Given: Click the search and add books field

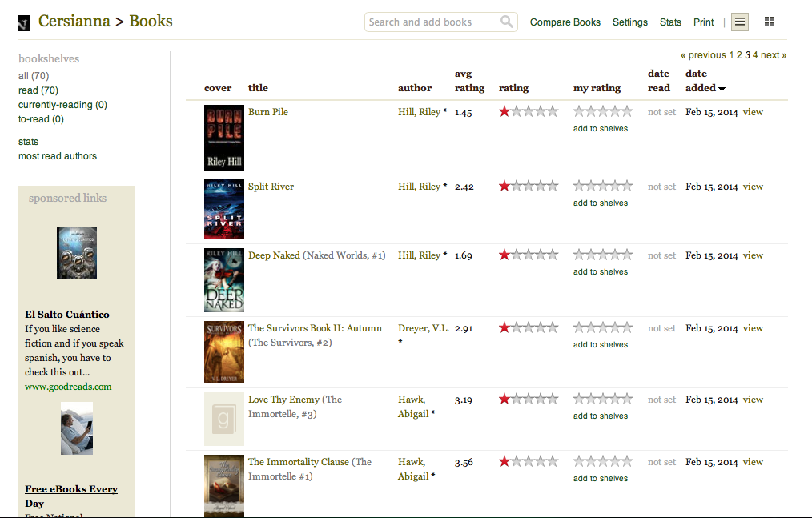Looking at the screenshot, I should point(432,22).
